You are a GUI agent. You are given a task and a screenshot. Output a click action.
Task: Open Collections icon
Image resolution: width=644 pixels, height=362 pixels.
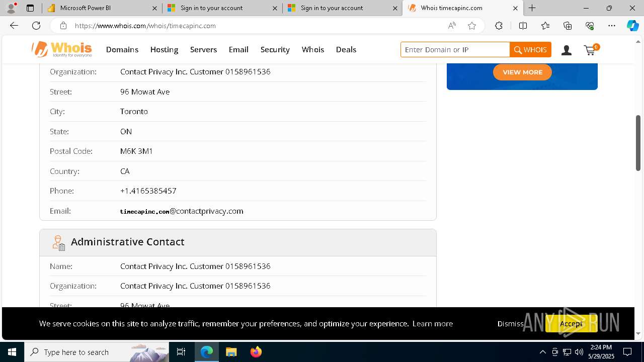pyautogui.click(x=568, y=26)
